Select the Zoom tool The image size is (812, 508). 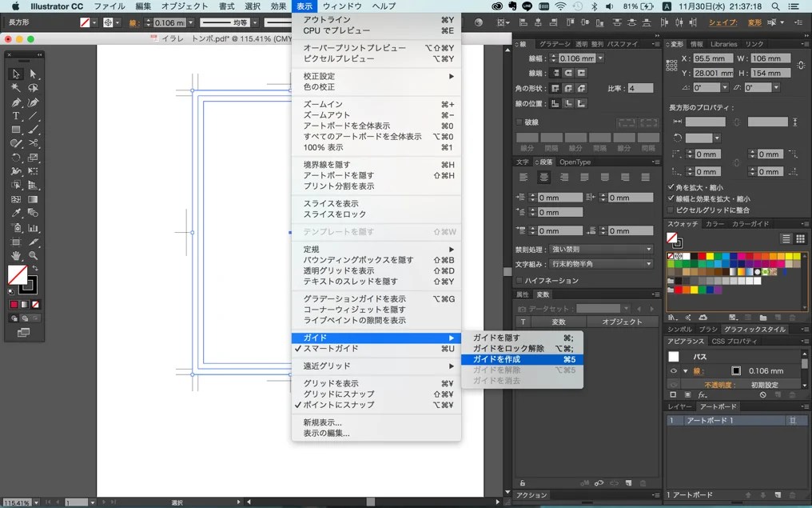tap(33, 255)
